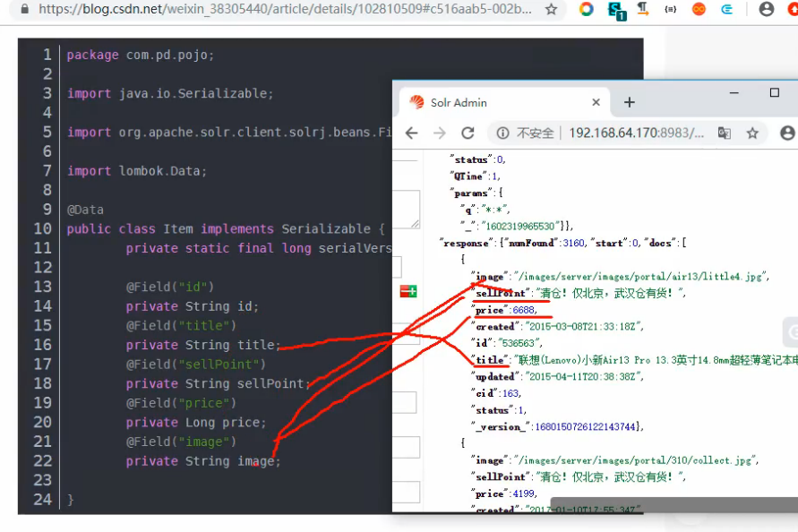Click the little4.jpg image path value

point(641,277)
